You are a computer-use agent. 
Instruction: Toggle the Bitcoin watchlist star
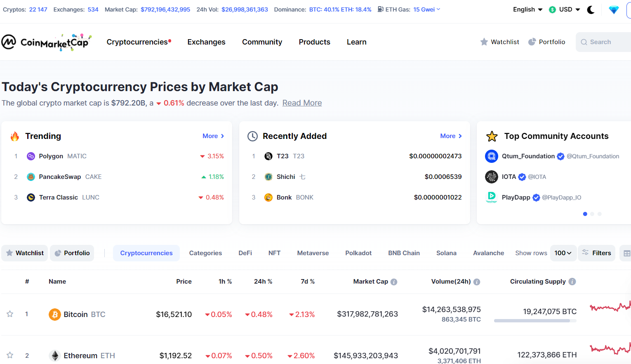10,314
